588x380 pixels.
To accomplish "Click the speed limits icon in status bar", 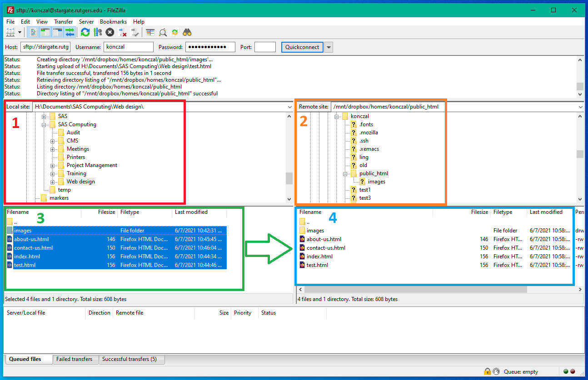I will click(496, 371).
